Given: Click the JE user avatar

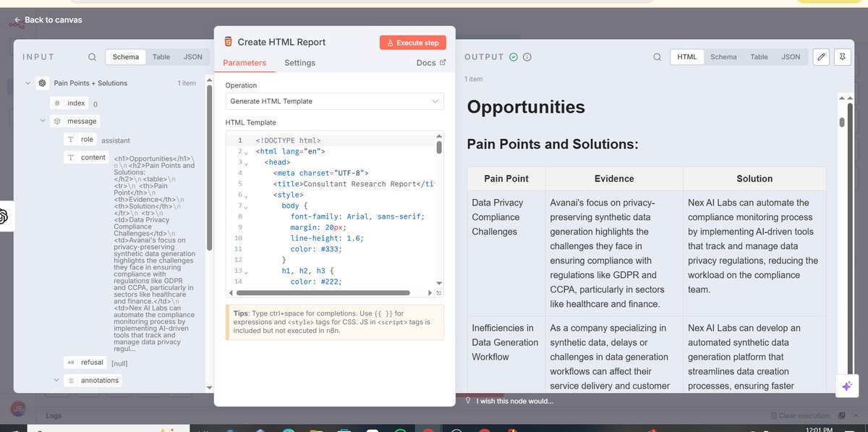Looking at the screenshot, I should point(19,409).
